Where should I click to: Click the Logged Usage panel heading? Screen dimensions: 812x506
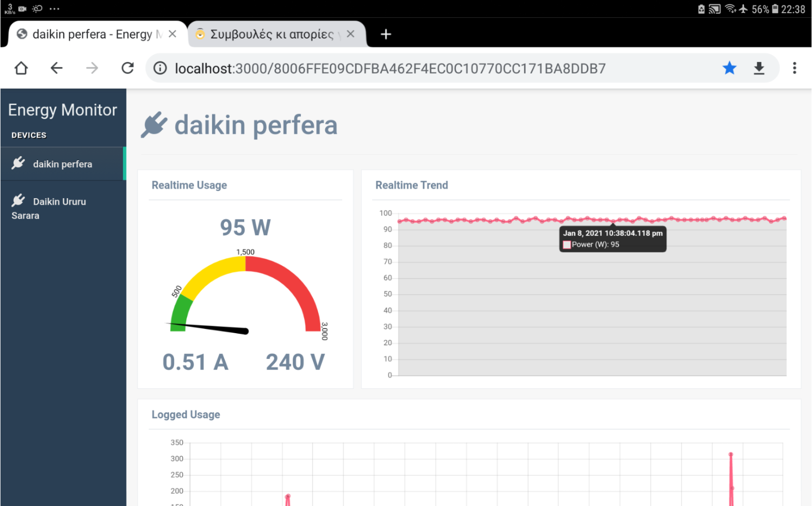186,415
